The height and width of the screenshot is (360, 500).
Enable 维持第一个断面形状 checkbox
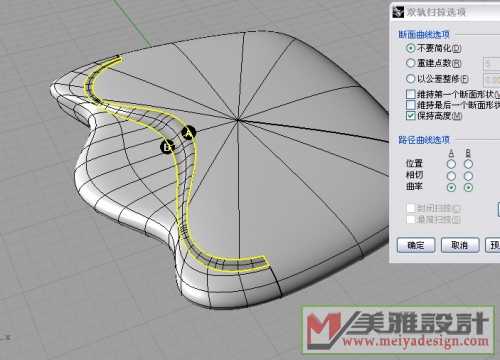pos(411,94)
